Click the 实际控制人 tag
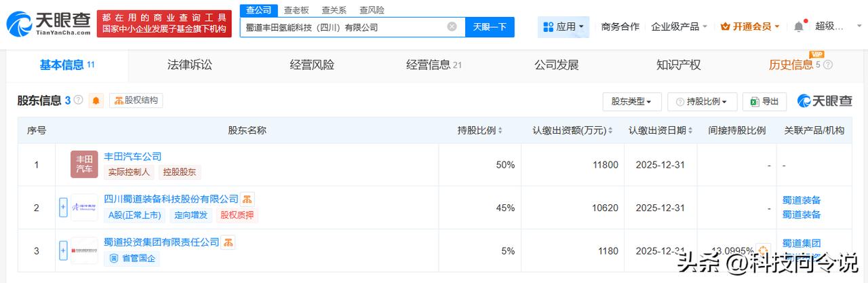Image resolution: width=868 pixels, height=283 pixels. coord(130,172)
